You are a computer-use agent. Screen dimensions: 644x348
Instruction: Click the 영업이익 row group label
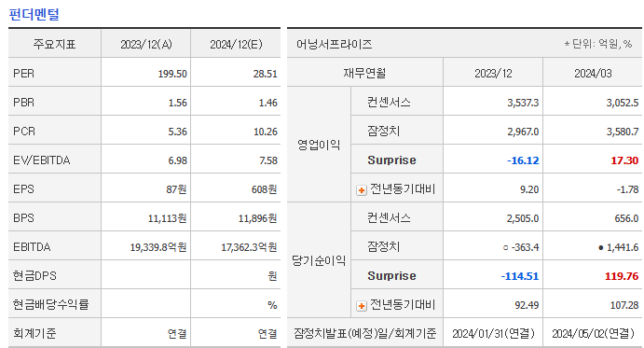[319, 145]
